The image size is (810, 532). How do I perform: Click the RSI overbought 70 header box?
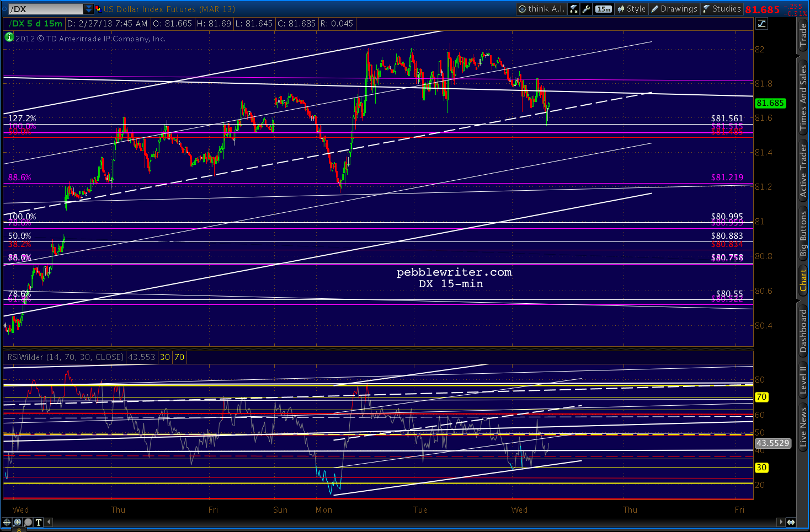pyautogui.click(x=179, y=357)
